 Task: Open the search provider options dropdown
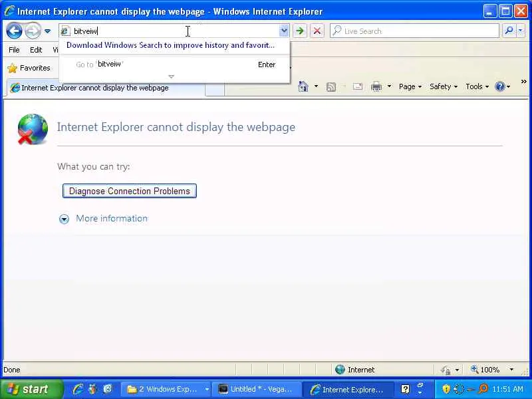point(521,31)
